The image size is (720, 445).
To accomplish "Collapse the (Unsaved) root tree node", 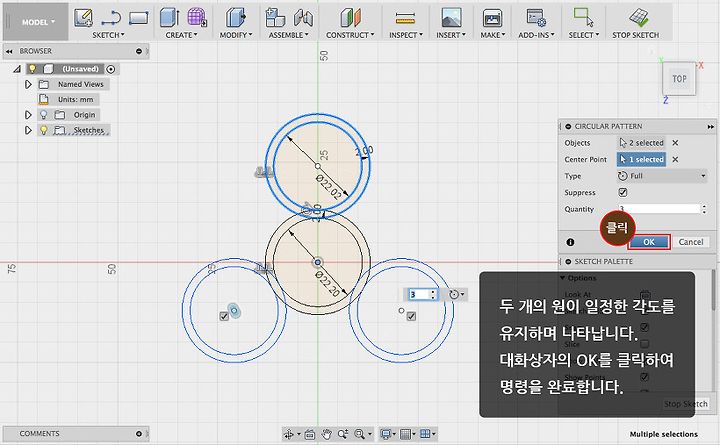I will pyautogui.click(x=17, y=69).
